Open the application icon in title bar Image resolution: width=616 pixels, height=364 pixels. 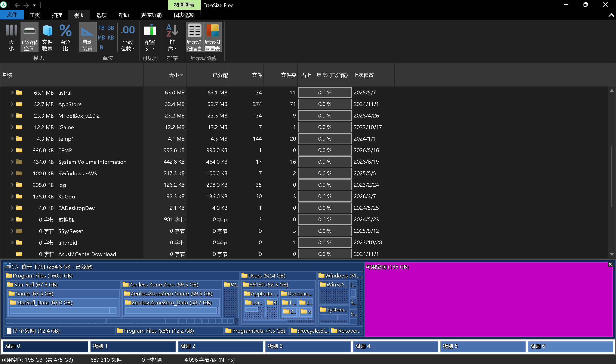[x=3, y=5]
